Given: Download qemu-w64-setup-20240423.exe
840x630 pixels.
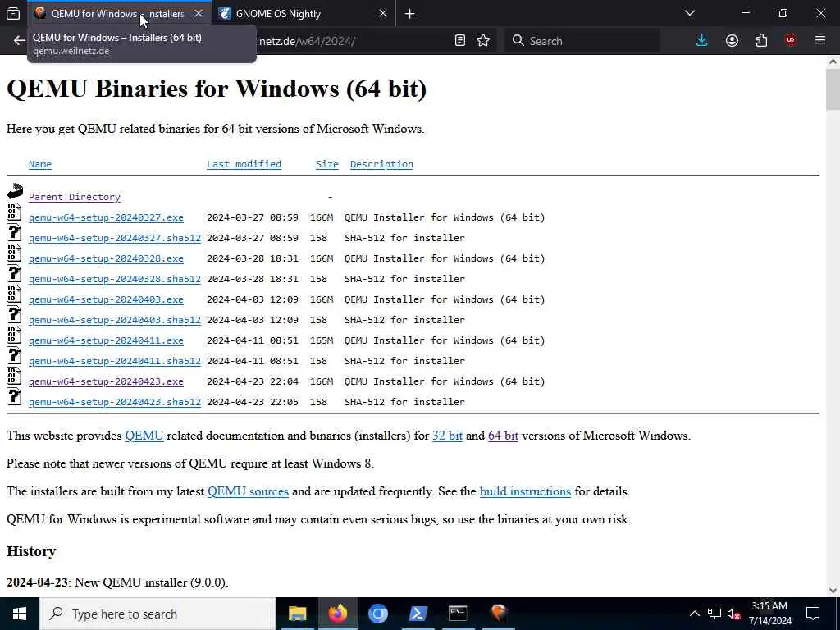Looking at the screenshot, I should (106, 381).
